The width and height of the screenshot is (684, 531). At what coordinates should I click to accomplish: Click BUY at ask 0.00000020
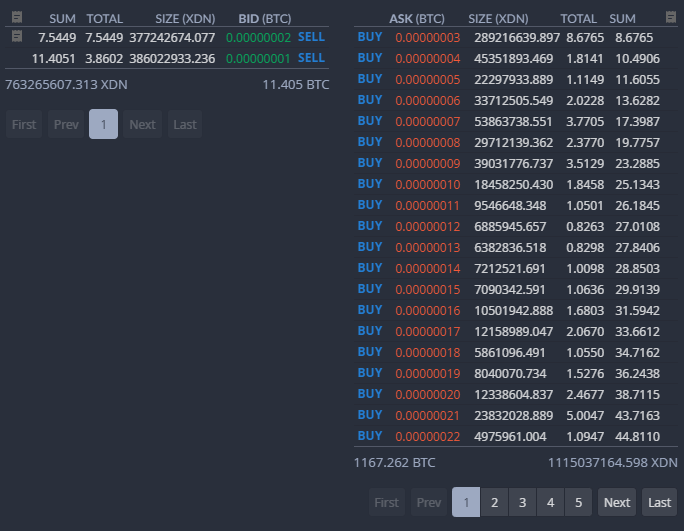coord(370,394)
